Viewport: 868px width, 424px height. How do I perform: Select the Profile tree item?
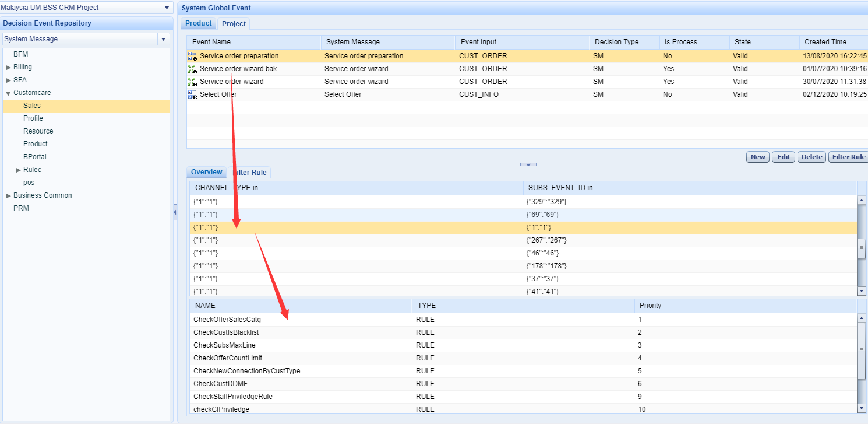pyautogui.click(x=33, y=118)
